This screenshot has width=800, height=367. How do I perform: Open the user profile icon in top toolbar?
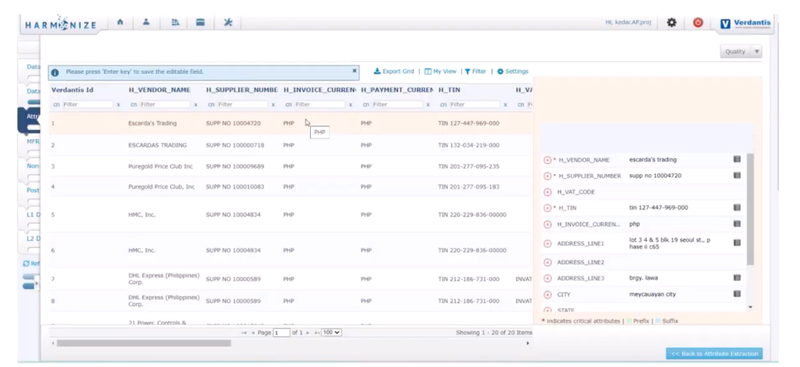(146, 22)
